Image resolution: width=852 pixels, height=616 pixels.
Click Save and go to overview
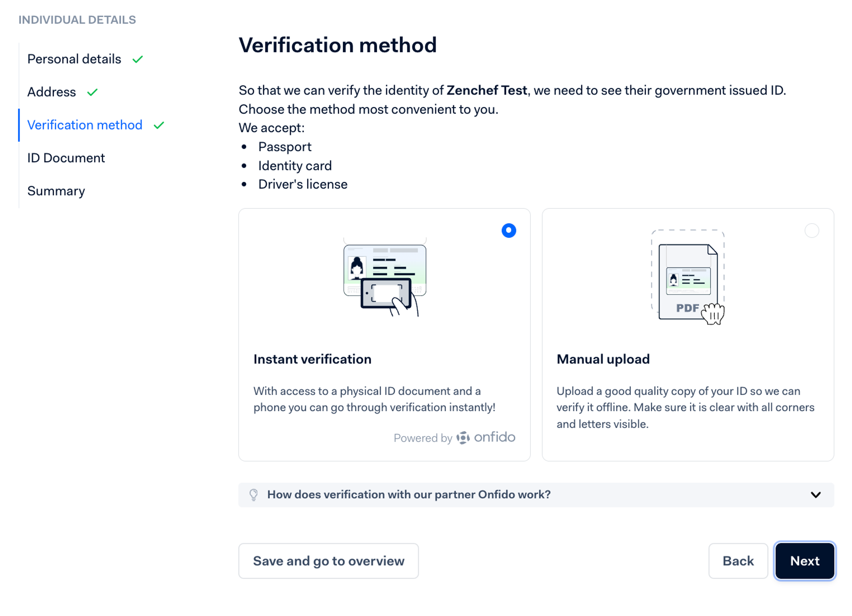click(328, 561)
